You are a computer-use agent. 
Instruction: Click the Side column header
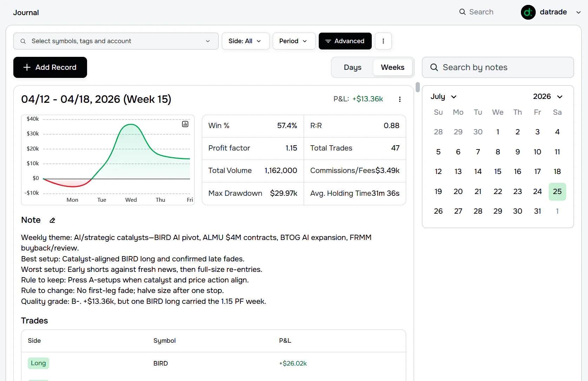pos(34,341)
